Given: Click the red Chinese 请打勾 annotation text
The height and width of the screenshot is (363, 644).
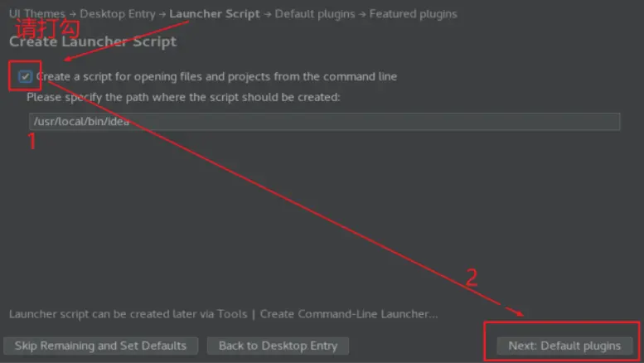Looking at the screenshot, I should tap(47, 28).
